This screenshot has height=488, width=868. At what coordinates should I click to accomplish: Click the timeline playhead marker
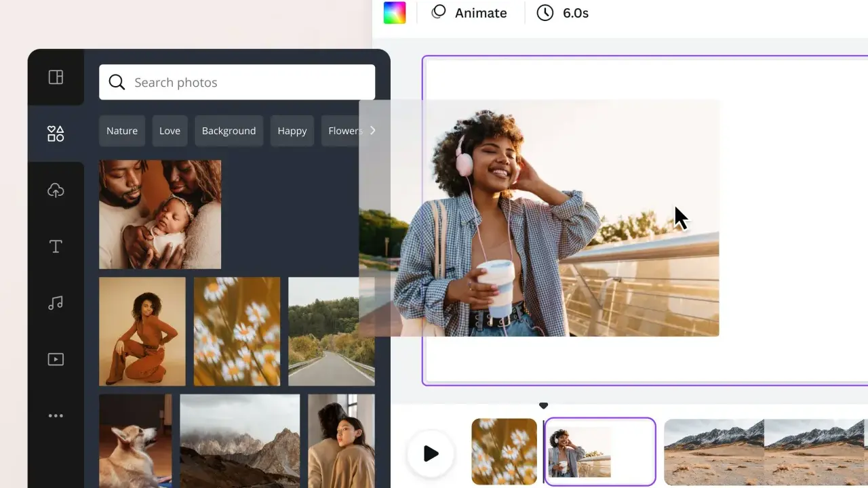543,406
